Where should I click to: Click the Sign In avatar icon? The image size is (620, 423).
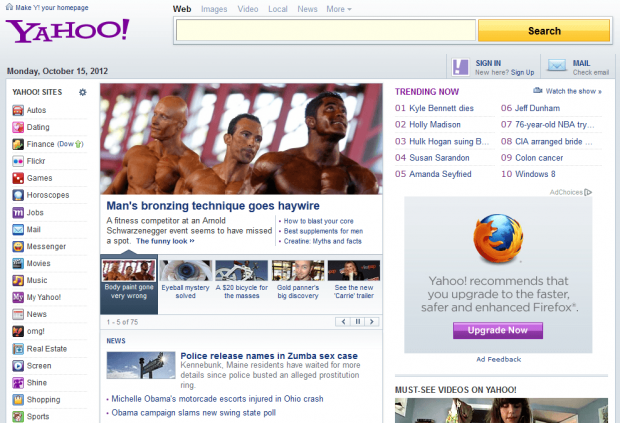tap(460, 67)
